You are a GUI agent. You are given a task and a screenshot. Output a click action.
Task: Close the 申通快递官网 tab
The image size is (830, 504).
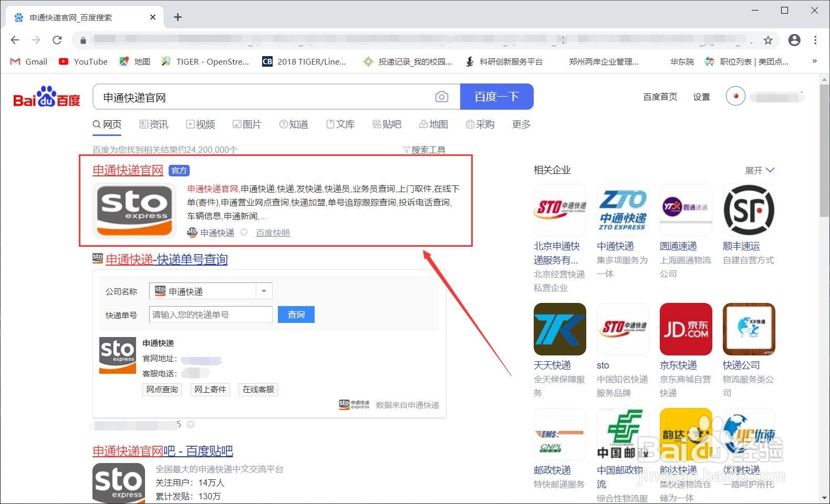153,17
